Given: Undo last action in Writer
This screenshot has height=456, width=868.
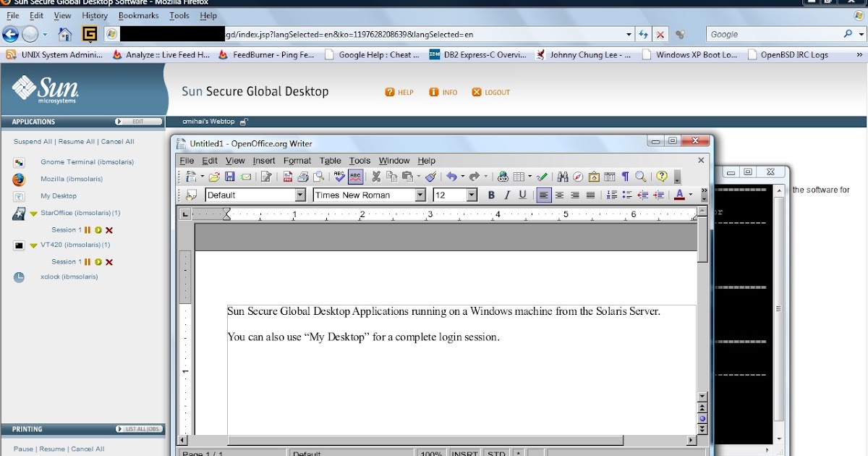Looking at the screenshot, I should [451, 177].
